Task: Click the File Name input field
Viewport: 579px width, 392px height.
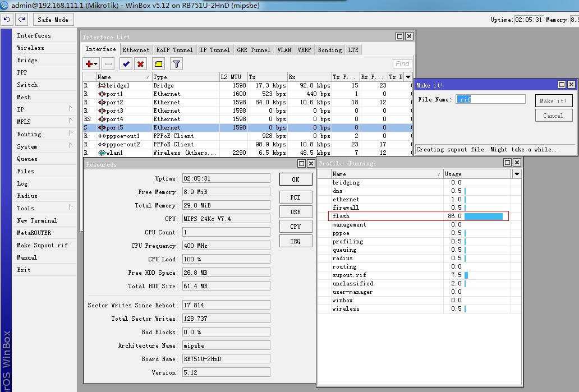Action: click(490, 99)
